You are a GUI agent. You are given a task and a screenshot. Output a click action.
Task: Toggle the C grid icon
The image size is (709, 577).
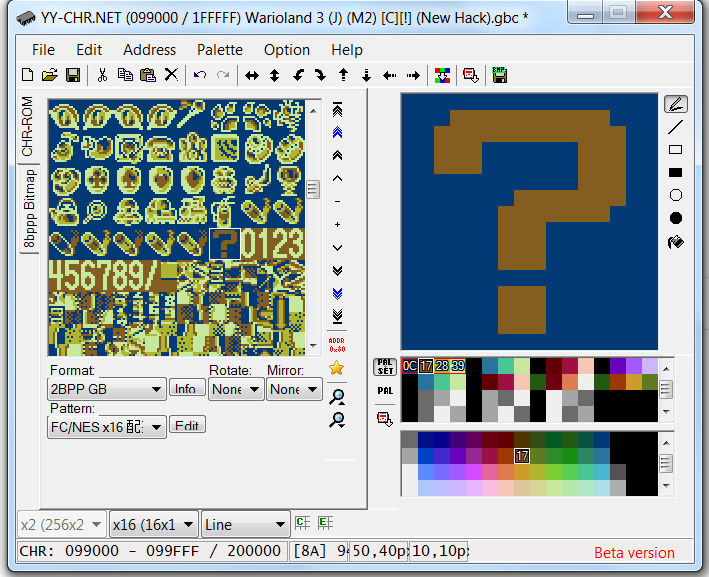click(302, 523)
